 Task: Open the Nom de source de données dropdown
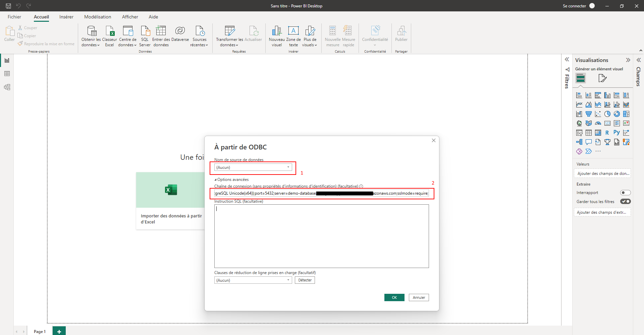(x=253, y=167)
